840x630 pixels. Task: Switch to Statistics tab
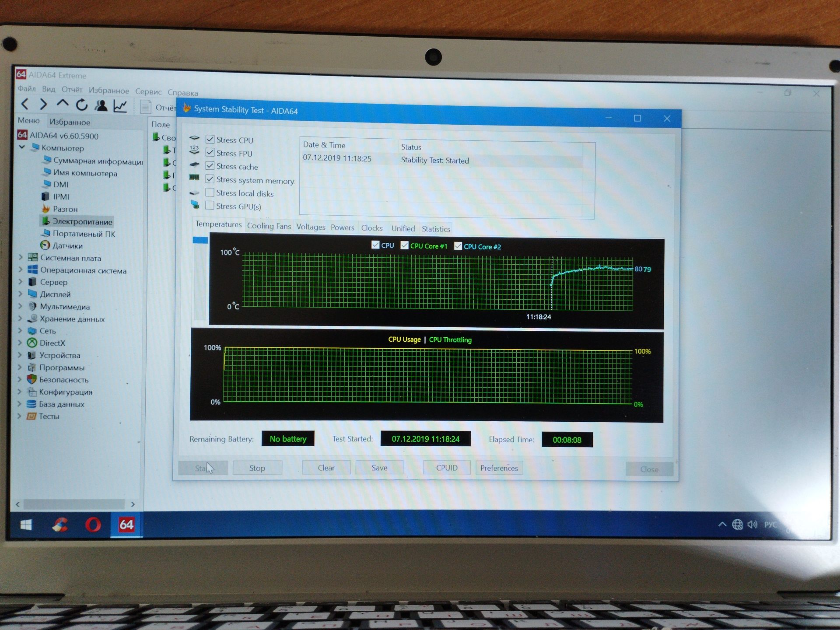436,229
